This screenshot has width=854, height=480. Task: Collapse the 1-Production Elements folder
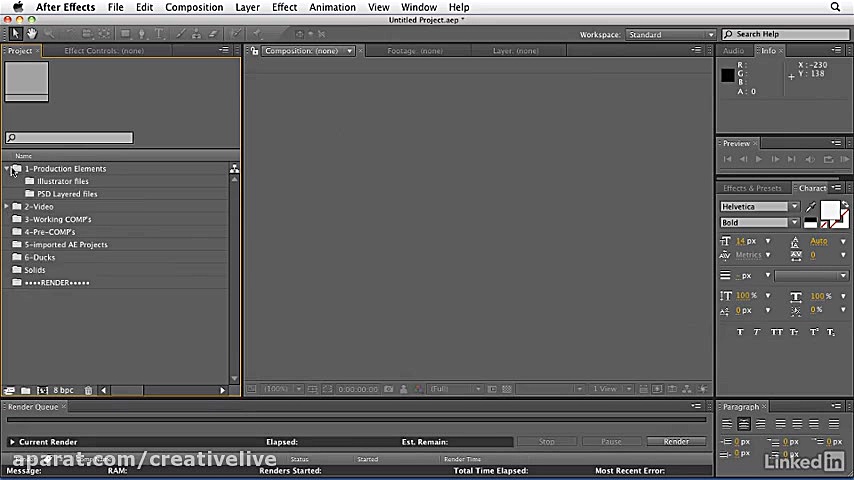(x=7, y=169)
